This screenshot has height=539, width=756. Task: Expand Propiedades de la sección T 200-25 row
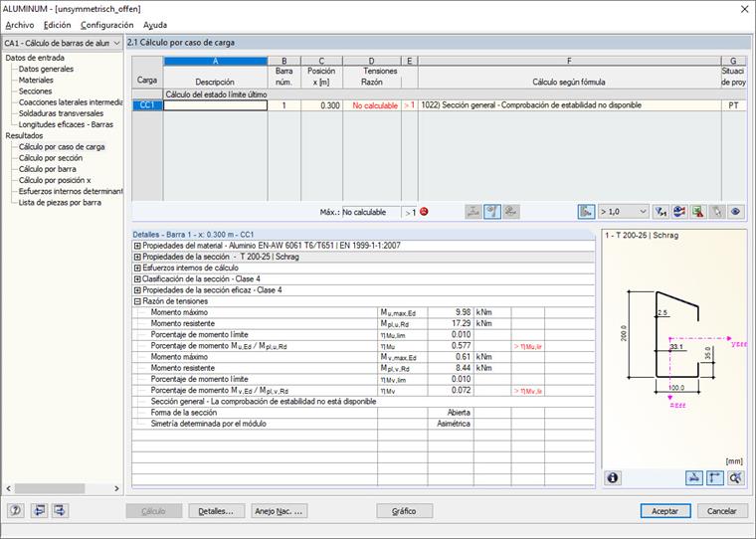[x=137, y=257]
